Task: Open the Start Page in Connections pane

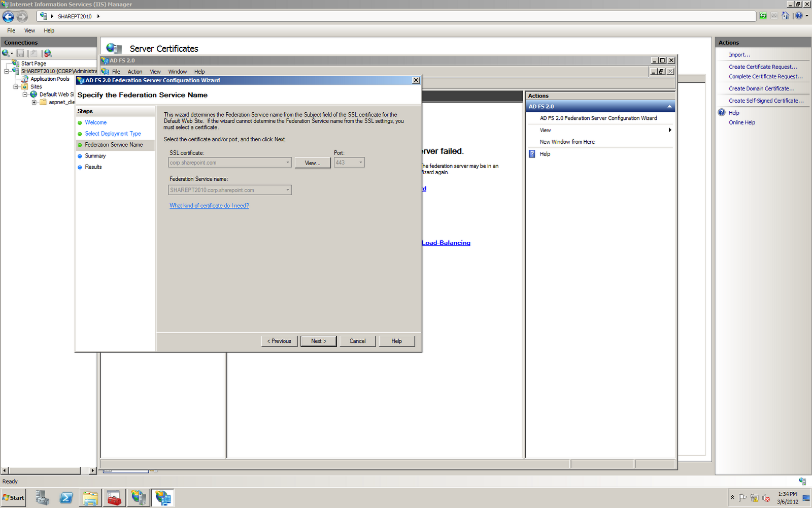Action: [x=33, y=63]
